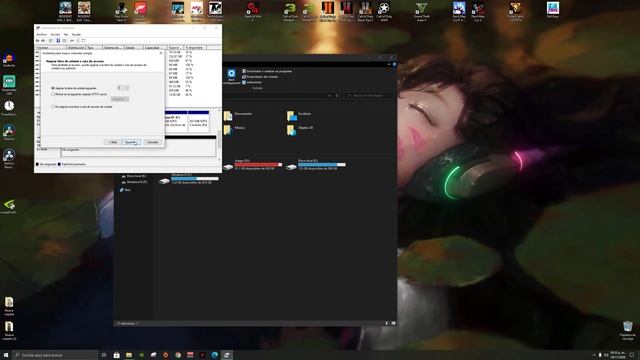The width and height of the screenshot is (640, 360).
Task: Click the blue Help icon in Disk Management toolbar
Action: point(58,41)
